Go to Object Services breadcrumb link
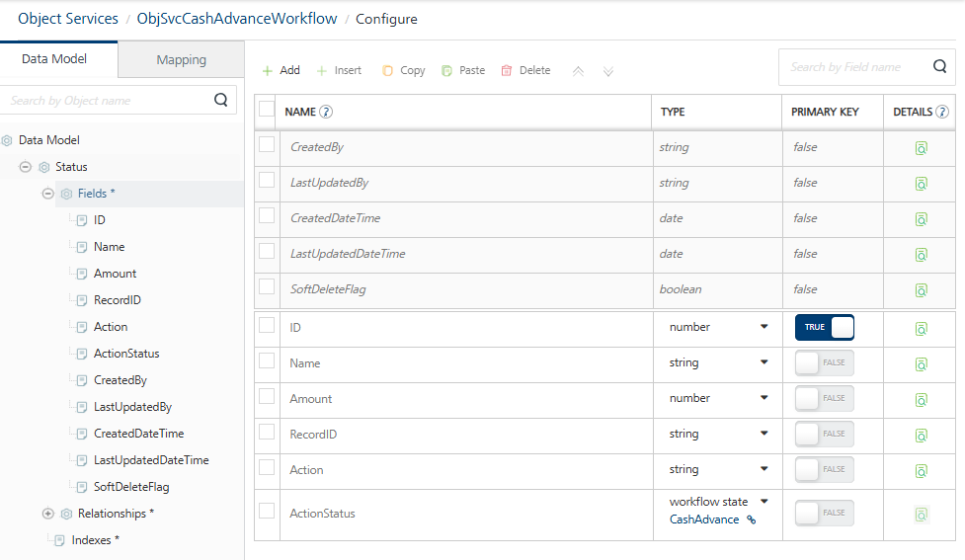The width and height of the screenshot is (965, 560). coord(68,19)
